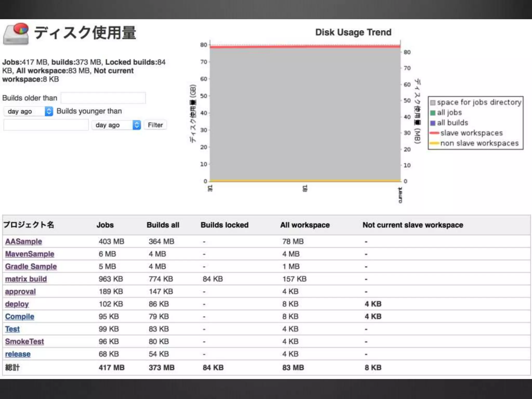This screenshot has height=399, width=532.
Task: Sort table by Builds all column header
Action: pyautogui.click(x=163, y=225)
